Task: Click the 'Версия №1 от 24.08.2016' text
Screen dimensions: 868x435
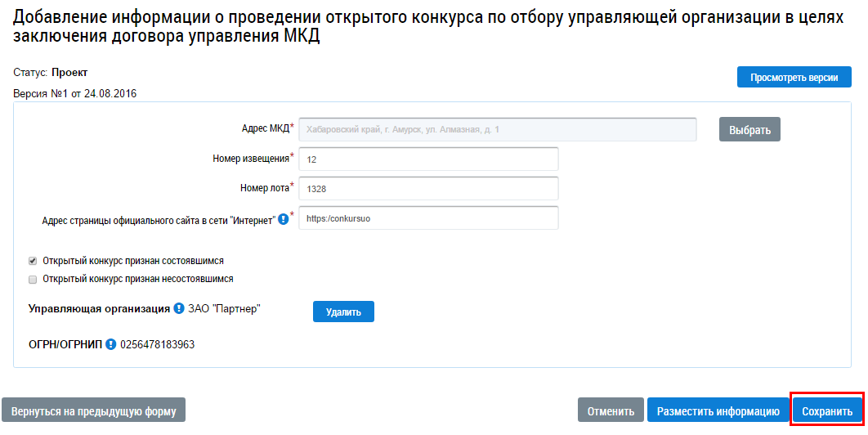Action: [75, 93]
